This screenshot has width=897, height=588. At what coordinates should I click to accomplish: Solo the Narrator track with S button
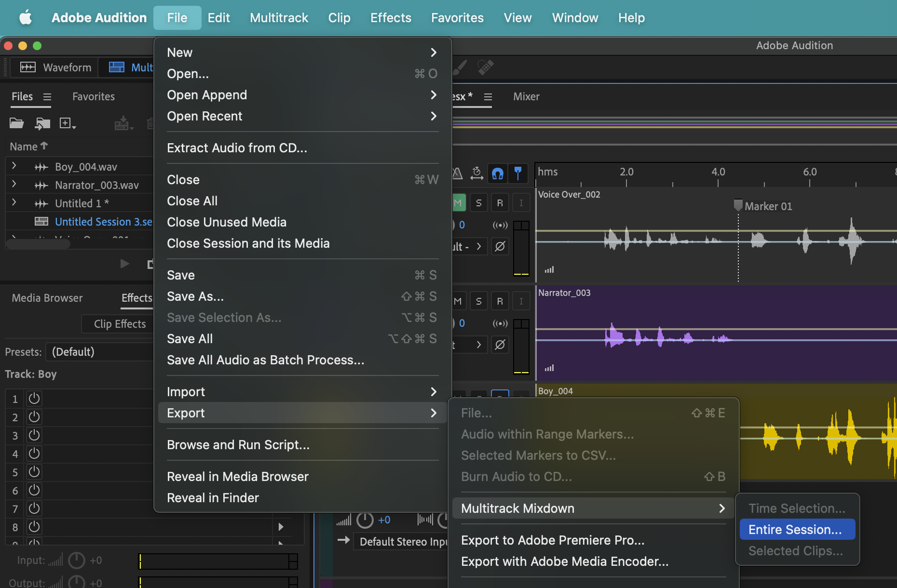tap(479, 301)
